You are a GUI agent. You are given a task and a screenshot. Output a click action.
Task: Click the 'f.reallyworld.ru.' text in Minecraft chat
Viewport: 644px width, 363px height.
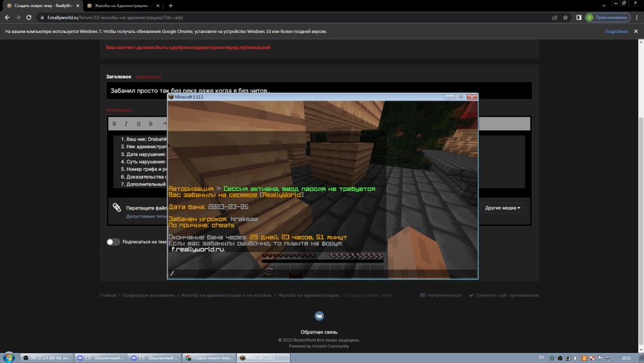click(x=198, y=249)
